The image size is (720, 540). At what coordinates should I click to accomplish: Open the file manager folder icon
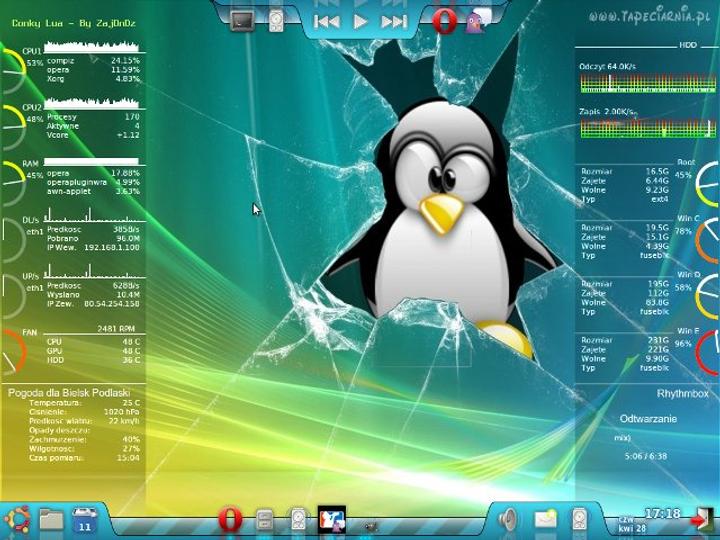coord(51,520)
